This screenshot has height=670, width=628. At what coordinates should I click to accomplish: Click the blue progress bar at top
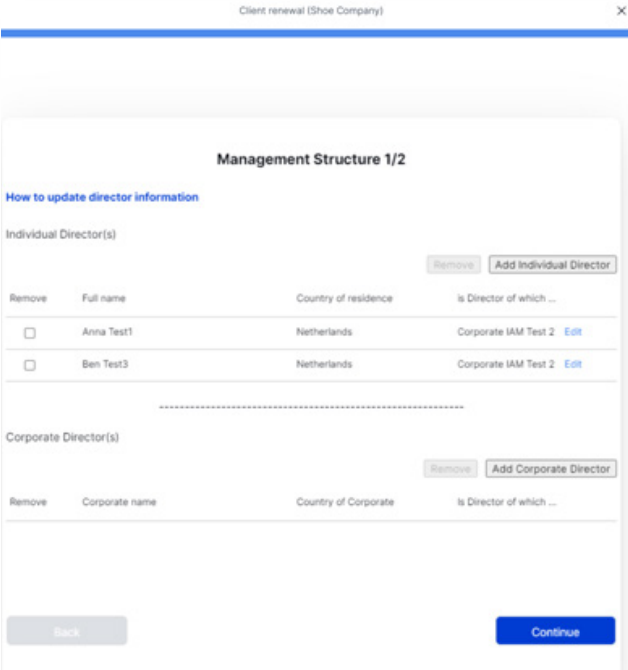314,33
